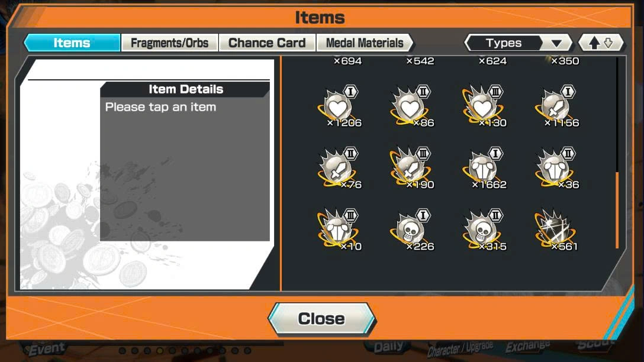
Task: Select the armor crystal tier I item x1662
Action: [484, 168]
